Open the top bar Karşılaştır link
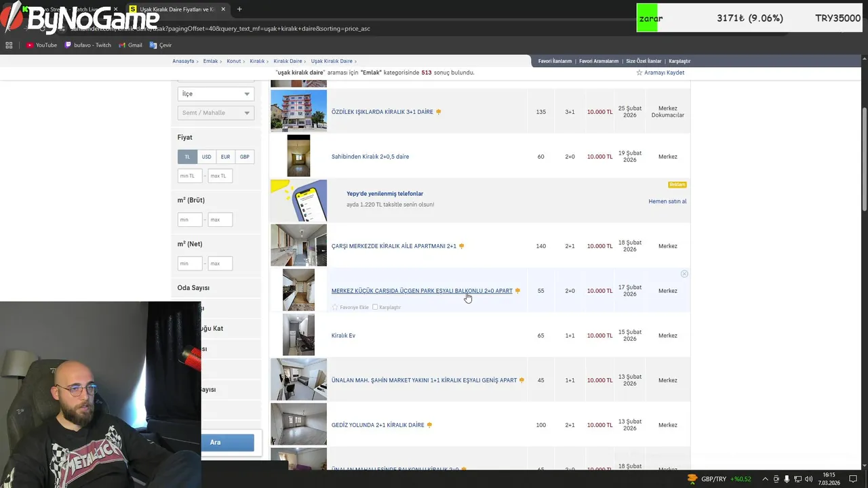Screen dimensions: 868x488 679,61
